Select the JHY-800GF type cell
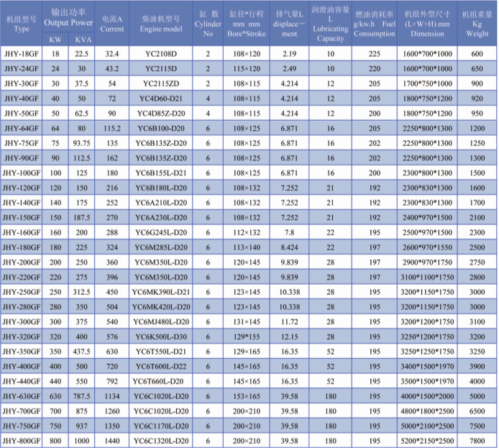Viewport: 499px width, 448px height. [x=22, y=441]
